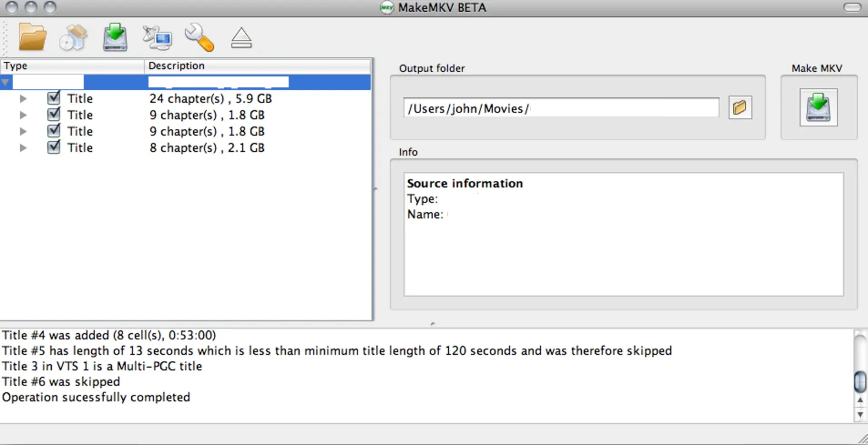Click the 'Source information' heading
This screenshot has height=445, width=868.
click(x=465, y=184)
